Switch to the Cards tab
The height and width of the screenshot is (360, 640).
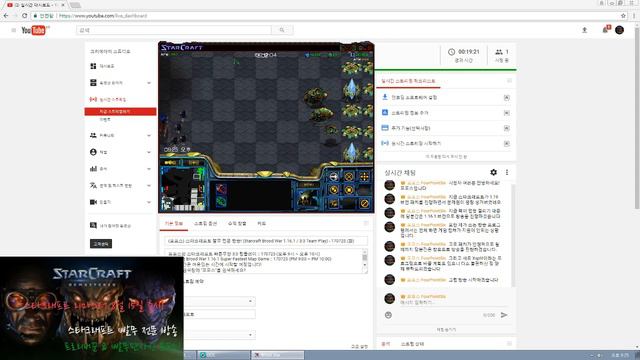click(262, 224)
